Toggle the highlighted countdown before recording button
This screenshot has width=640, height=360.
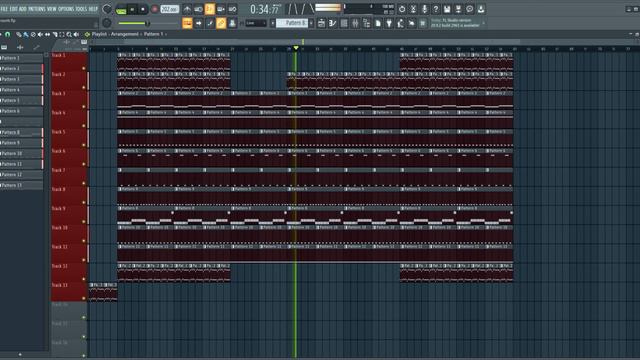pos(209,9)
